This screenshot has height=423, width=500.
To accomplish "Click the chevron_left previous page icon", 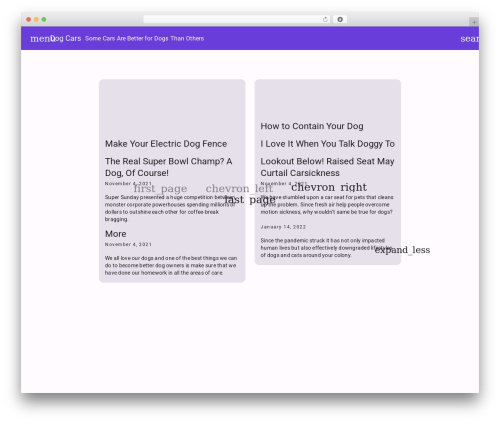I will (x=239, y=189).
